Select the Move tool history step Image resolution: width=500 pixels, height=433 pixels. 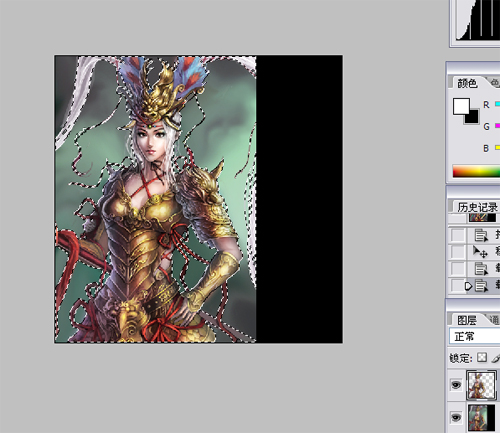coord(481,252)
